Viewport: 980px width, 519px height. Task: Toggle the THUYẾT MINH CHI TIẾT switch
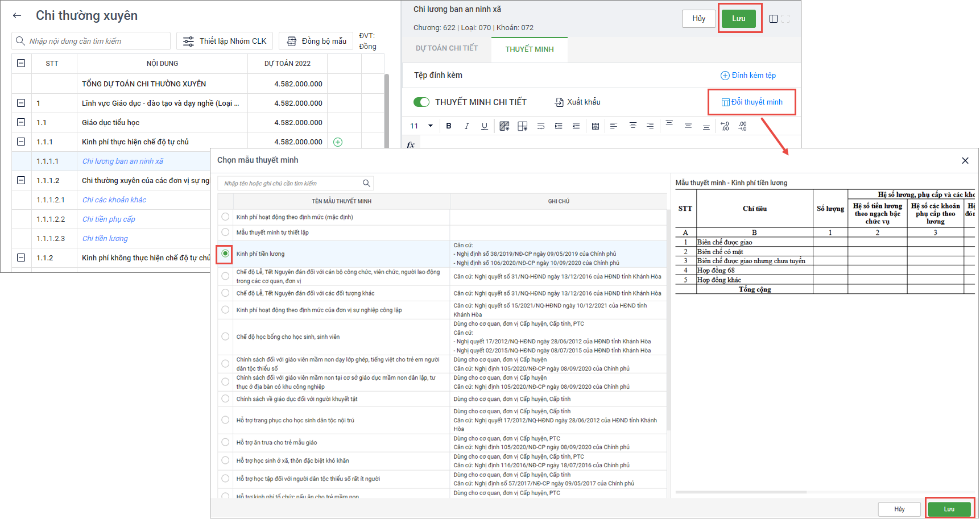pos(421,102)
